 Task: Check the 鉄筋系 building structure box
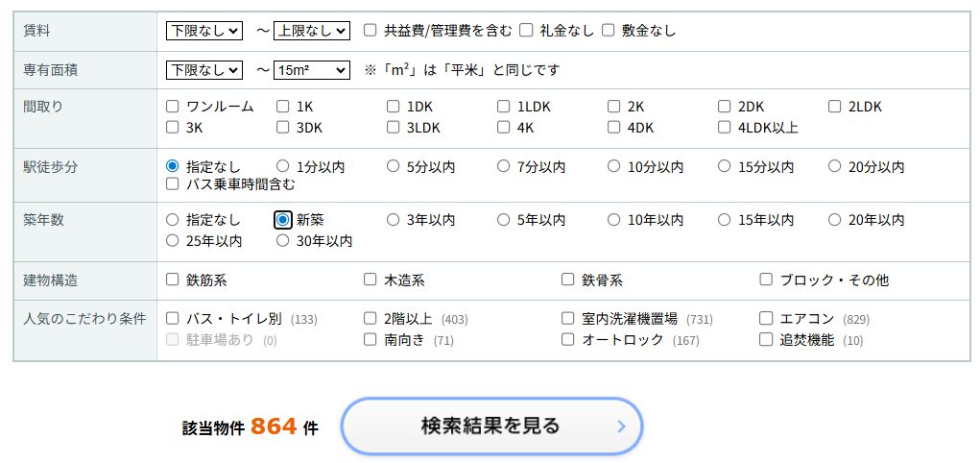173,280
